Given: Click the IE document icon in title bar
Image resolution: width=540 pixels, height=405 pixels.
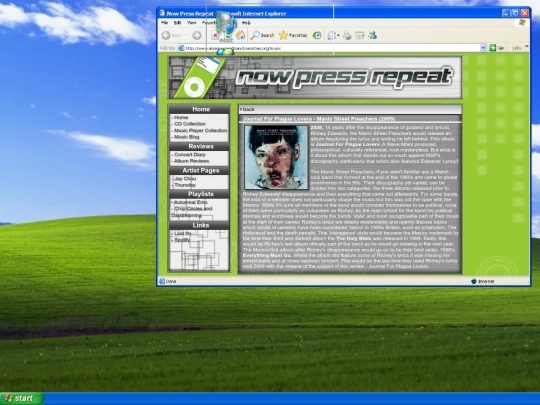Looking at the screenshot, I should coord(162,13).
